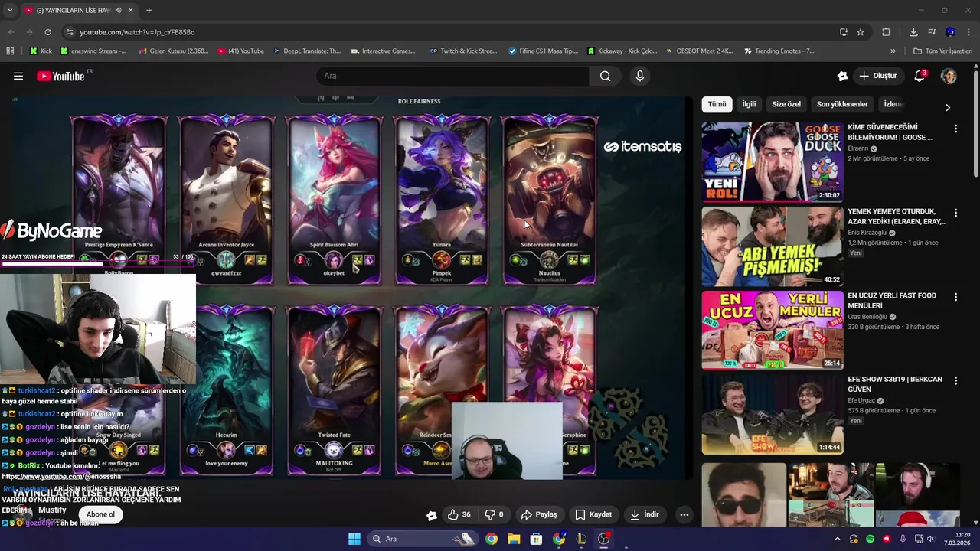This screenshot has width=980, height=551.
Task: Open the YouTube notifications bell
Action: 920,76
